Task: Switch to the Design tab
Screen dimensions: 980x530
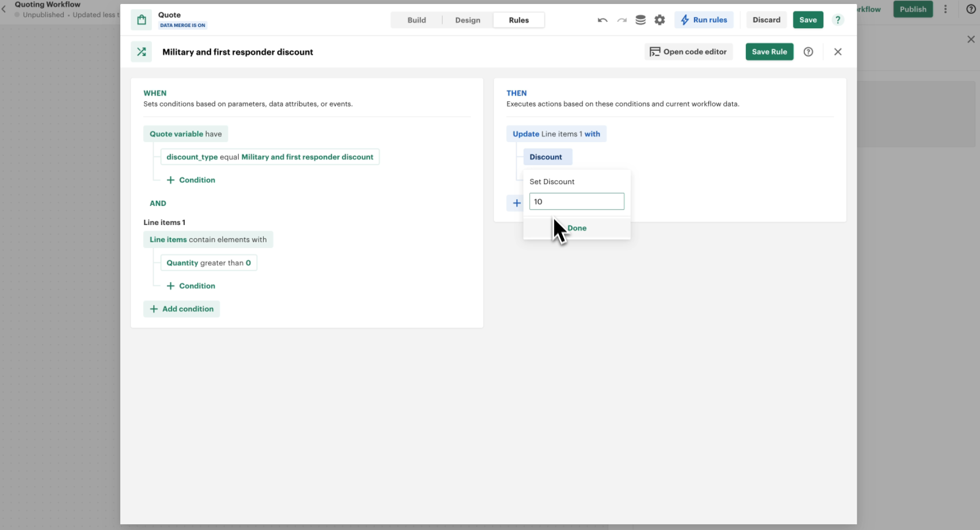Action: pyautogui.click(x=467, y=20)
